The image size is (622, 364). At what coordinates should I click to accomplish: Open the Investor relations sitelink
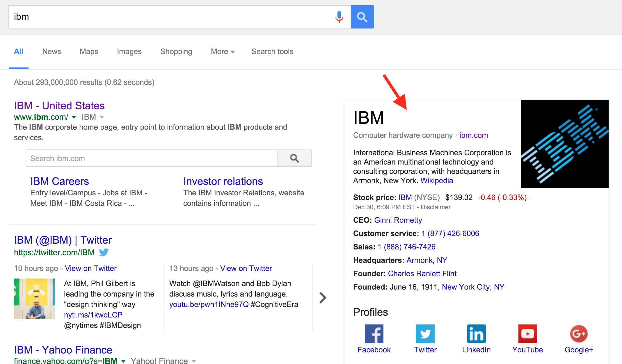223,181
